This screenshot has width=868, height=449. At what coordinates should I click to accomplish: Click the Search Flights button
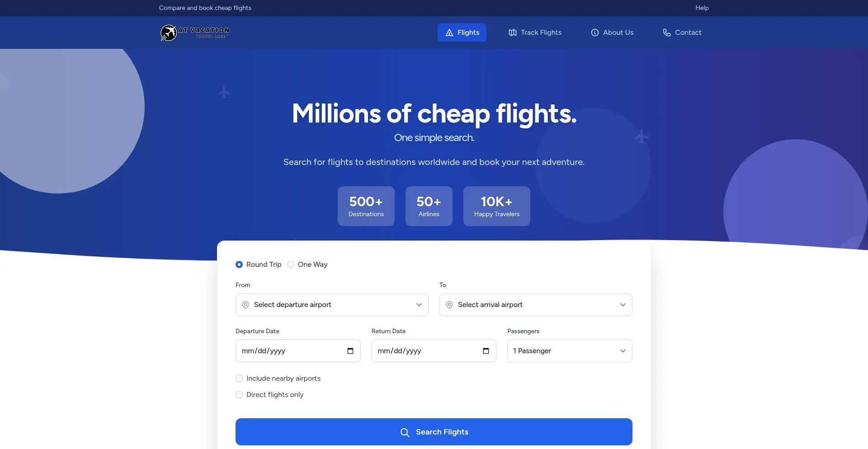click(434, 432)
